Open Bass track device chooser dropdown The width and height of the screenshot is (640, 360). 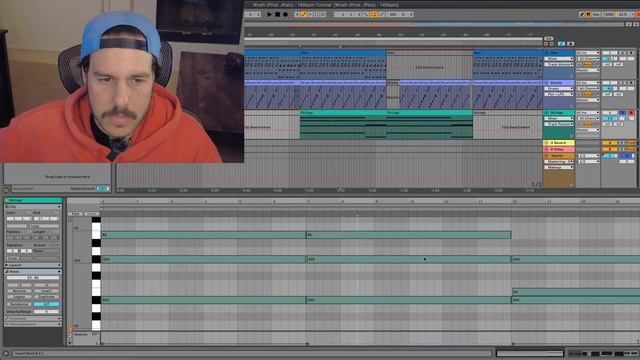(559, 59)
